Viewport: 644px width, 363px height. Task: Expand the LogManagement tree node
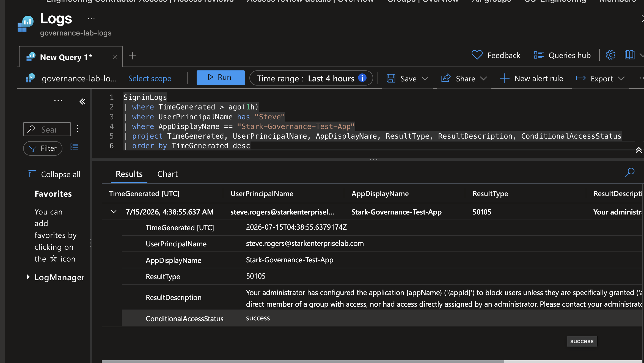coord(28,277)
